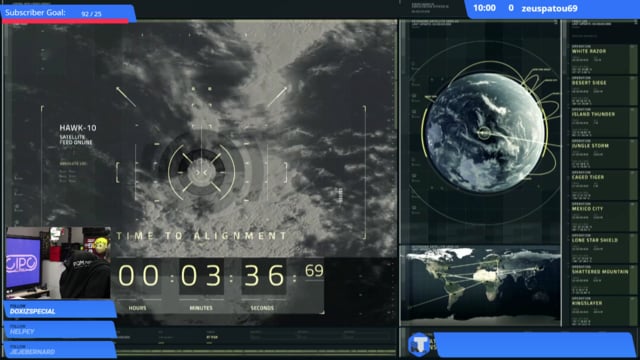The width and height of the screenshot is (640, 360).
Task: Click the hours digits 00 of countdown
Action: coord(139,275)
